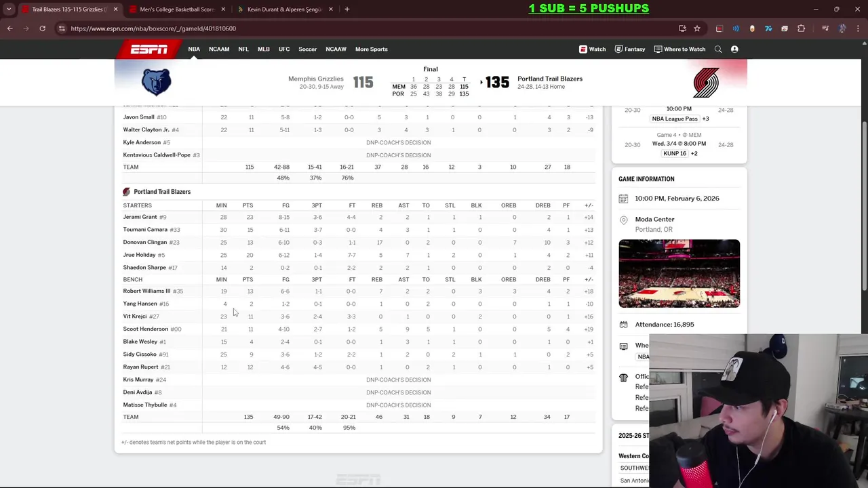
Task: Click the officials whistle icon
Action: 623,378
